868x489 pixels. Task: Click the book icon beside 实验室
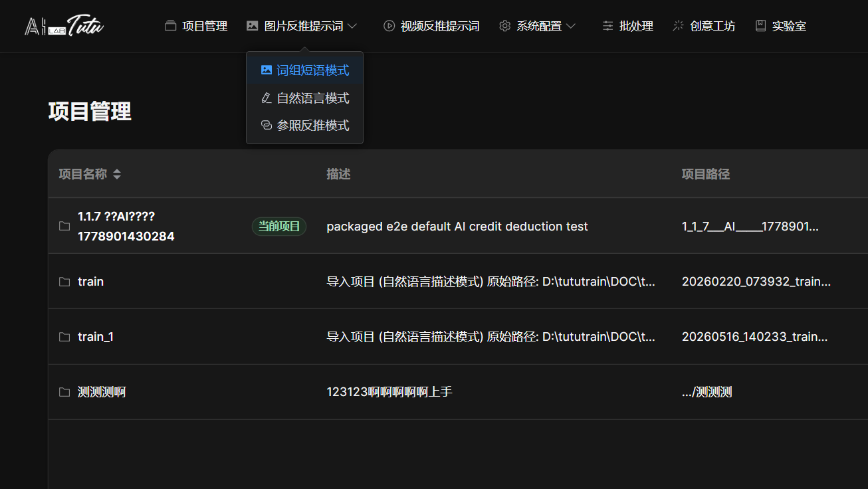pos(760,26)
